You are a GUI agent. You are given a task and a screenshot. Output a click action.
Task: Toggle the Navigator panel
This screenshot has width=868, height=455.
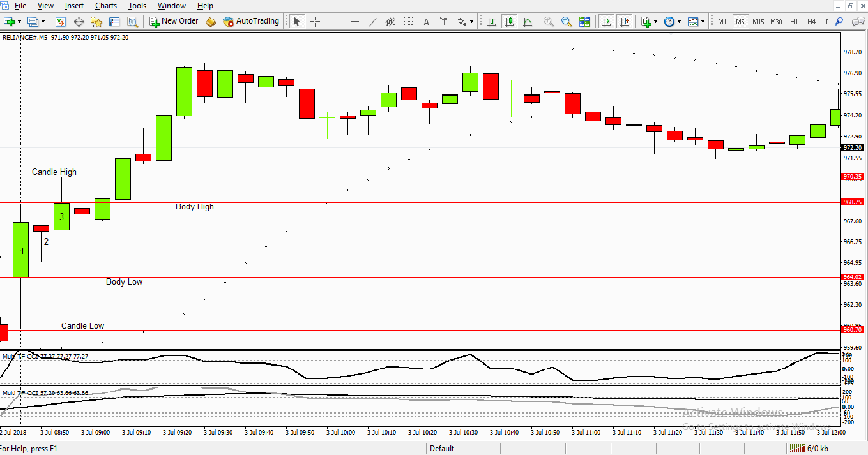(96, 22)
